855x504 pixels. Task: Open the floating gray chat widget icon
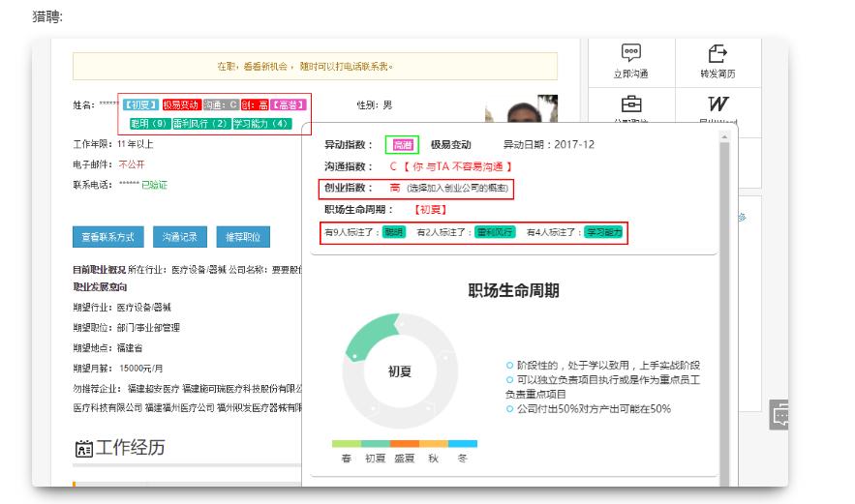(779, 415)
